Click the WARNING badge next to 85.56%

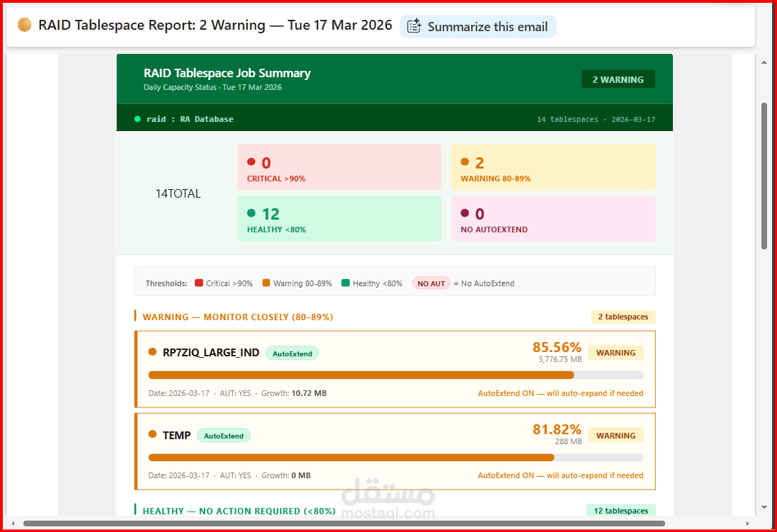[x=615, y=352]
